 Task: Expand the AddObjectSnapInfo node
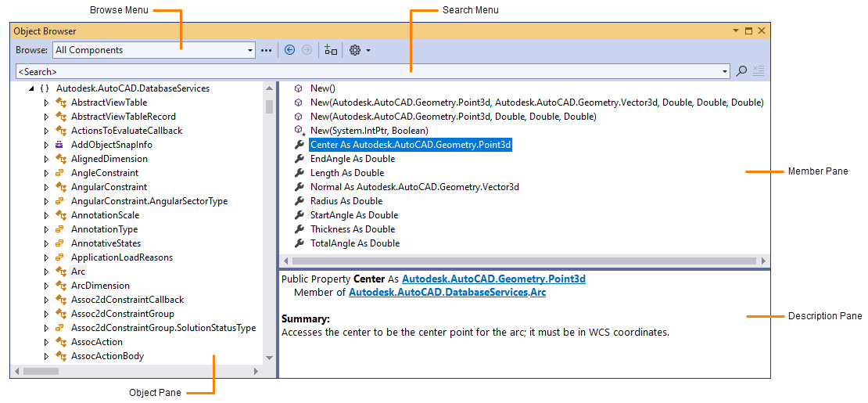(x=46, y=145)
